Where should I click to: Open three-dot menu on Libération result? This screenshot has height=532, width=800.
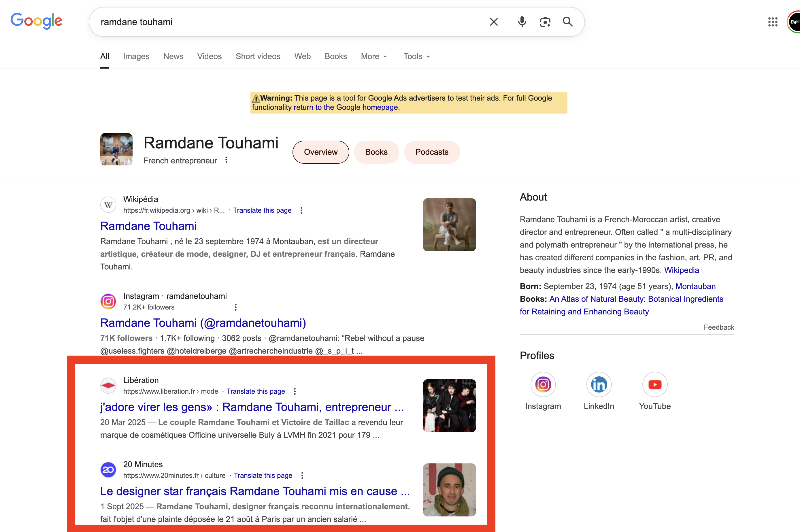(x=295, y=391)
